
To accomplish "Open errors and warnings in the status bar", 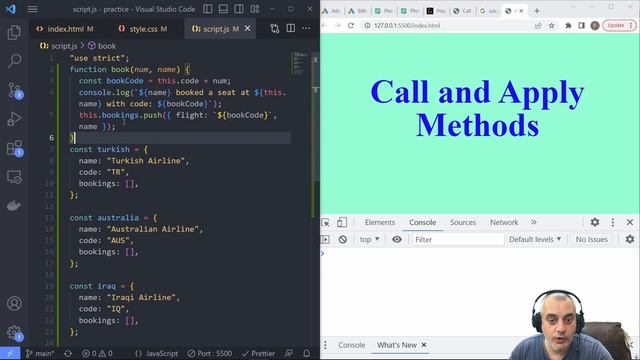I will point(97,353).
